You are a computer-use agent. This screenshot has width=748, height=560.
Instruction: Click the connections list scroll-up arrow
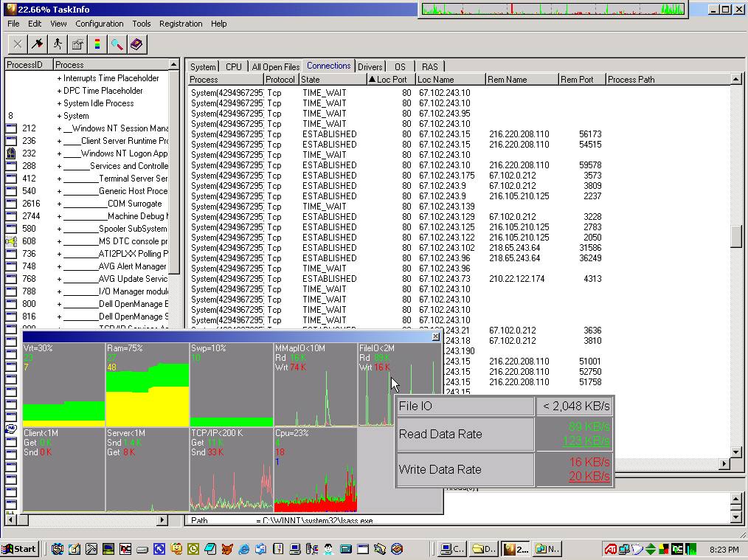coord(736,79)
